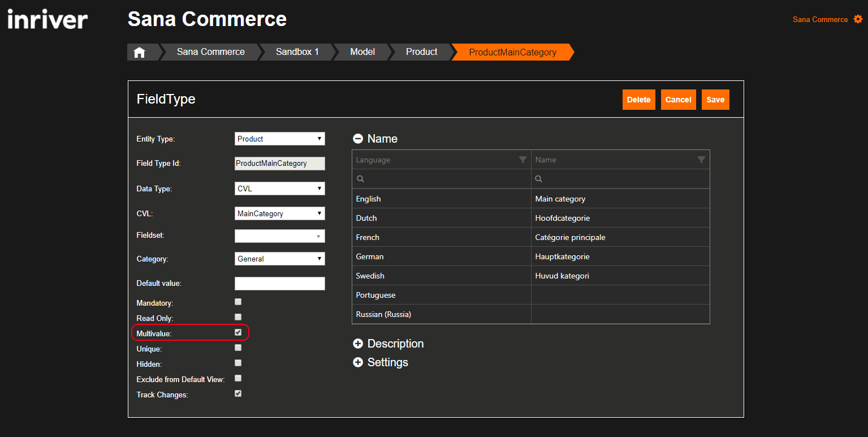This screenshot has width=868, height=437.
Task: Uncheck the Track Changes checkbox
Action: pyautogui.click(x=238, y=393)
